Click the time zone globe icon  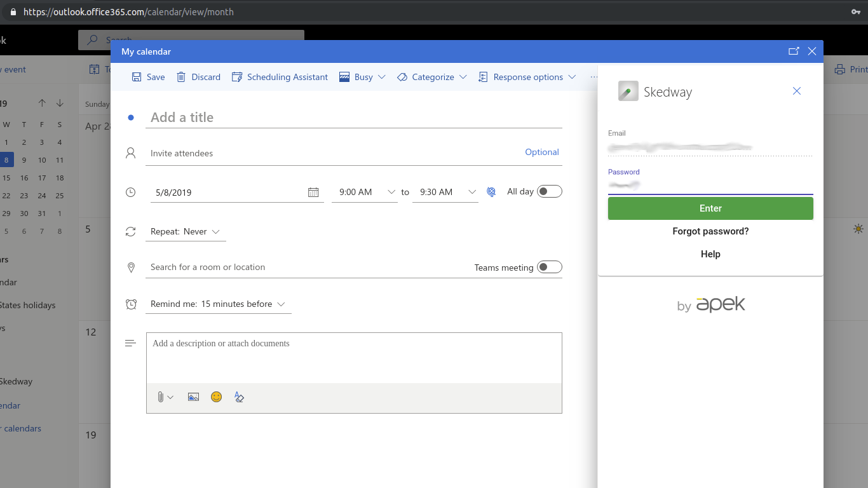coord(491,192)
